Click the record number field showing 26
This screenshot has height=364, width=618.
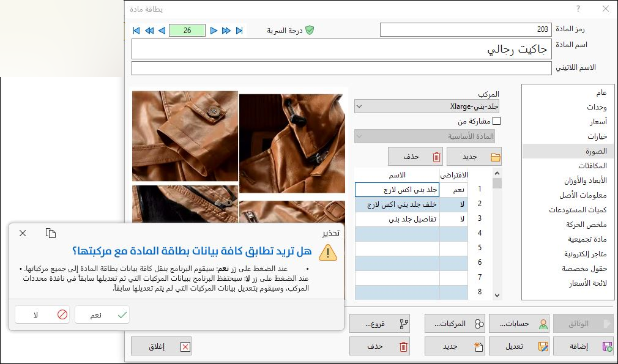click(x=187, y=31)
